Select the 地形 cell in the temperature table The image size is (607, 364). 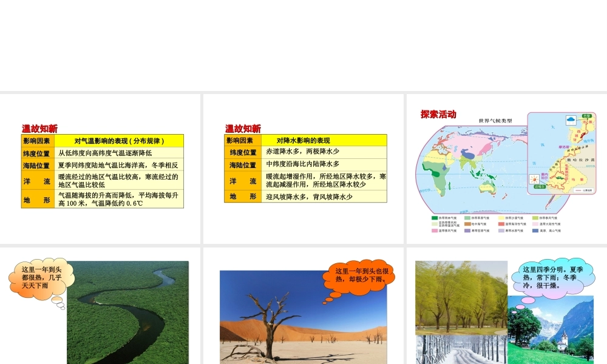[x=38, y=199]
